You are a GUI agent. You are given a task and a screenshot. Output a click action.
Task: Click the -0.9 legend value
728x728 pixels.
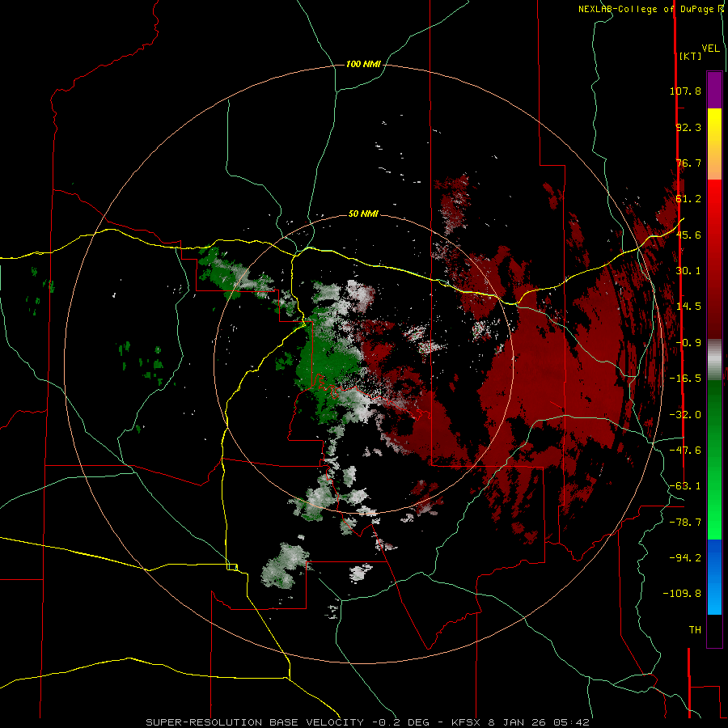point(688,343)
